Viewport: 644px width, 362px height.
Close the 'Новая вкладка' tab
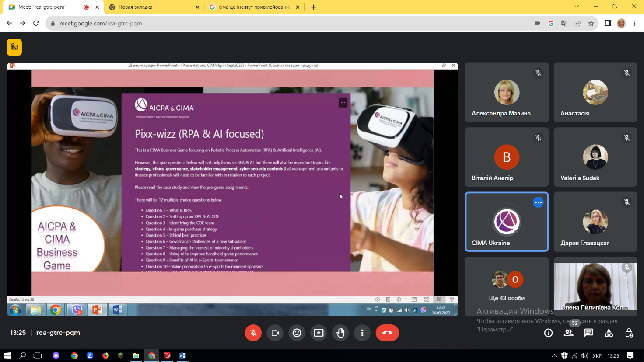tap(197, 7)
